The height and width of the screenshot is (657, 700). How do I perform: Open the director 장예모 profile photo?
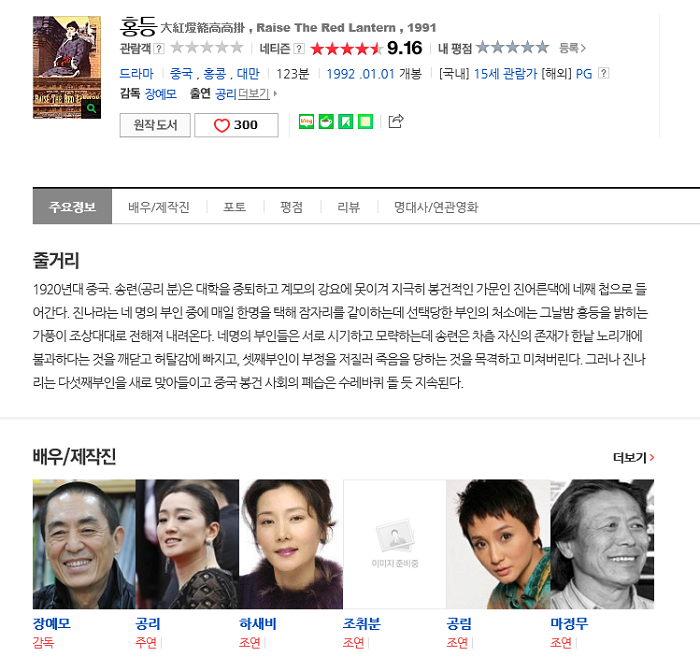[x=84, y=544]
